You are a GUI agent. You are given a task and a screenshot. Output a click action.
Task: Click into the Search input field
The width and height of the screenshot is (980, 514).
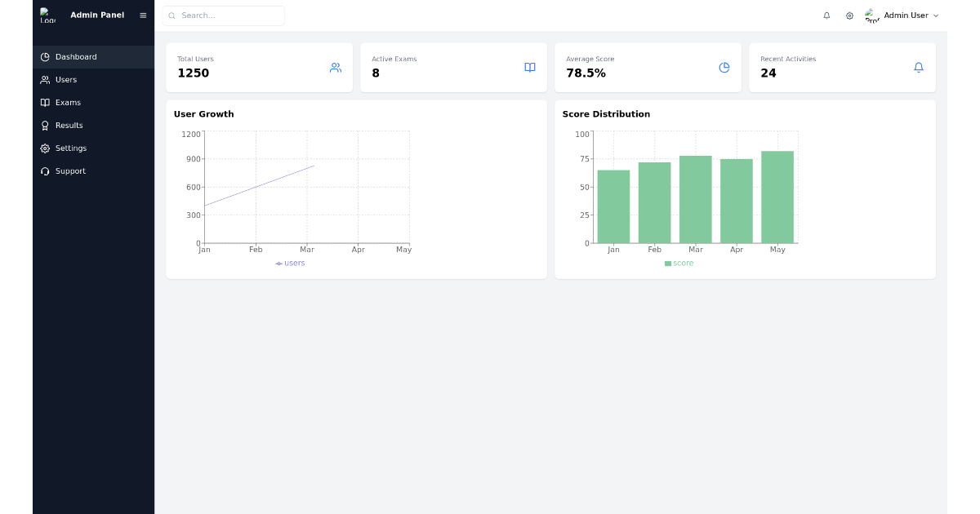coord(222,16)
